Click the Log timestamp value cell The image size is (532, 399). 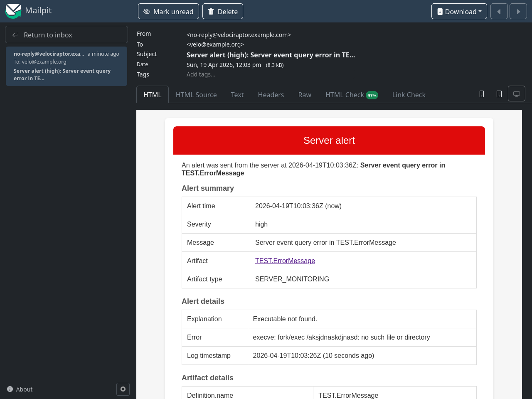coord(362,355)
